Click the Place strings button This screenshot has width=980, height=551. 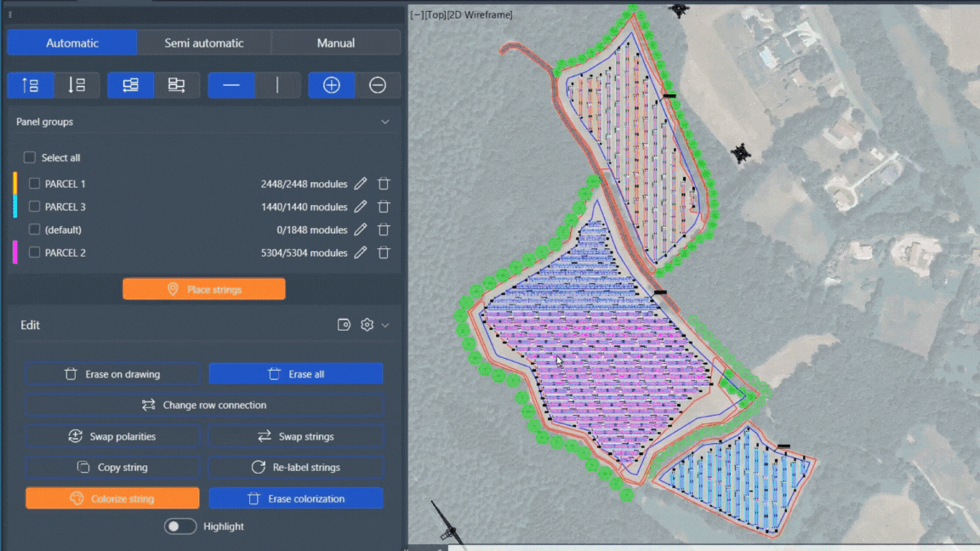[x=204, y=289]
